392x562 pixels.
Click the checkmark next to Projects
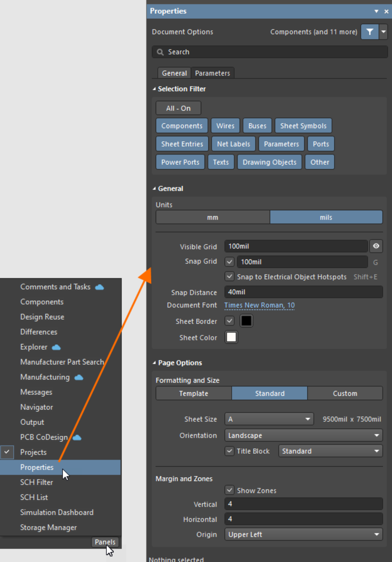click(7, 452)
